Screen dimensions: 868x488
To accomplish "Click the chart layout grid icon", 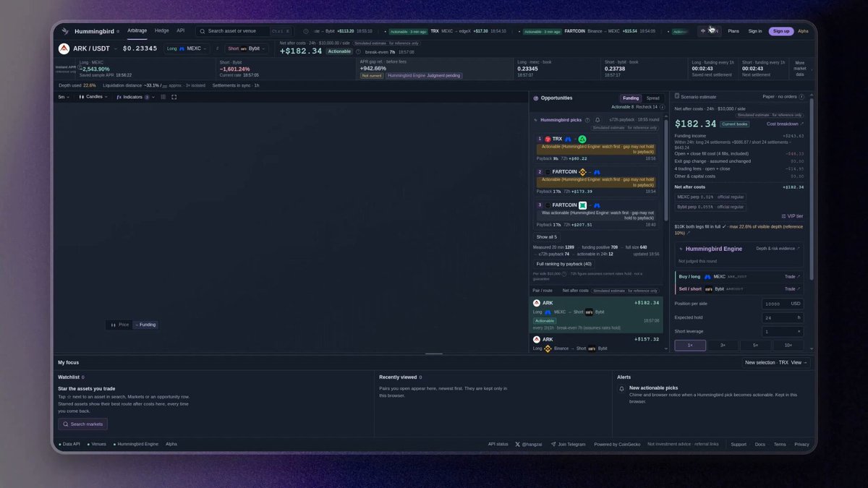I will (x=163, y=97).
